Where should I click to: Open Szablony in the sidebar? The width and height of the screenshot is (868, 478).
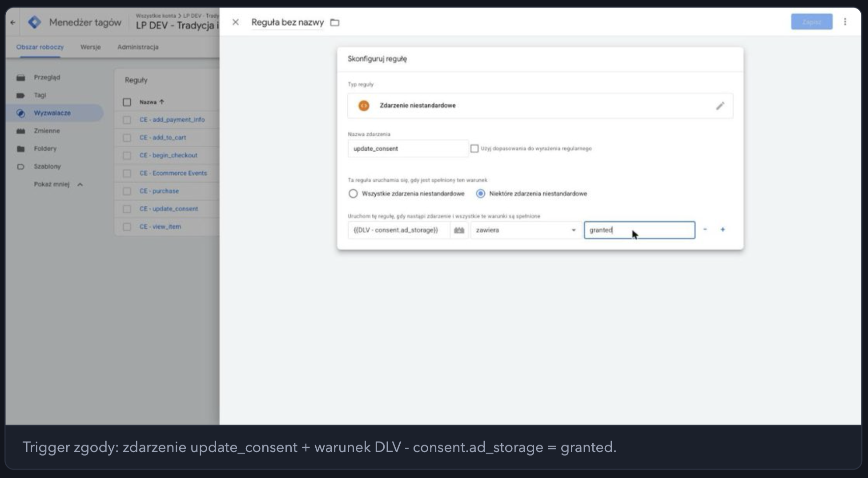point(47,166)
